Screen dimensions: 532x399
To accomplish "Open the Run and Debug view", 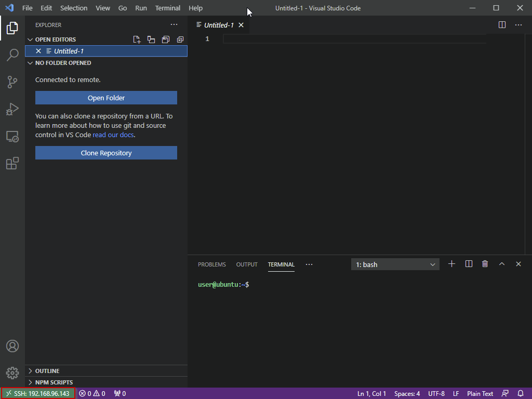I will pyautogui.click(x=12, y=109).
